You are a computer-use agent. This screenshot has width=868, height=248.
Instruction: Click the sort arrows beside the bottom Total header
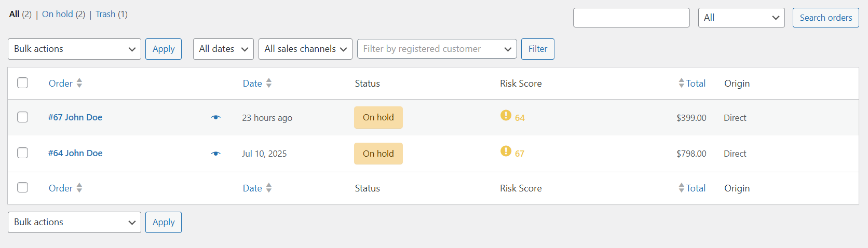click(x=681, y=188)
